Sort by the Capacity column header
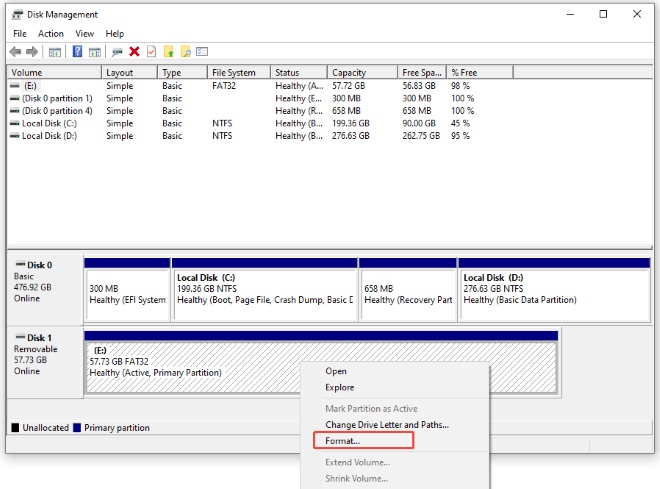 [362, 72]
